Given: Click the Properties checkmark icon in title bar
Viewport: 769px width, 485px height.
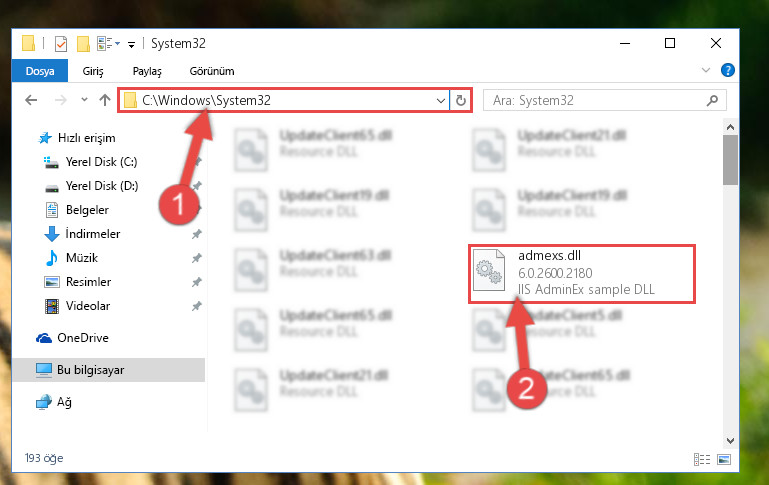Looking at the screenshot, I should click(x=61, y=44).
